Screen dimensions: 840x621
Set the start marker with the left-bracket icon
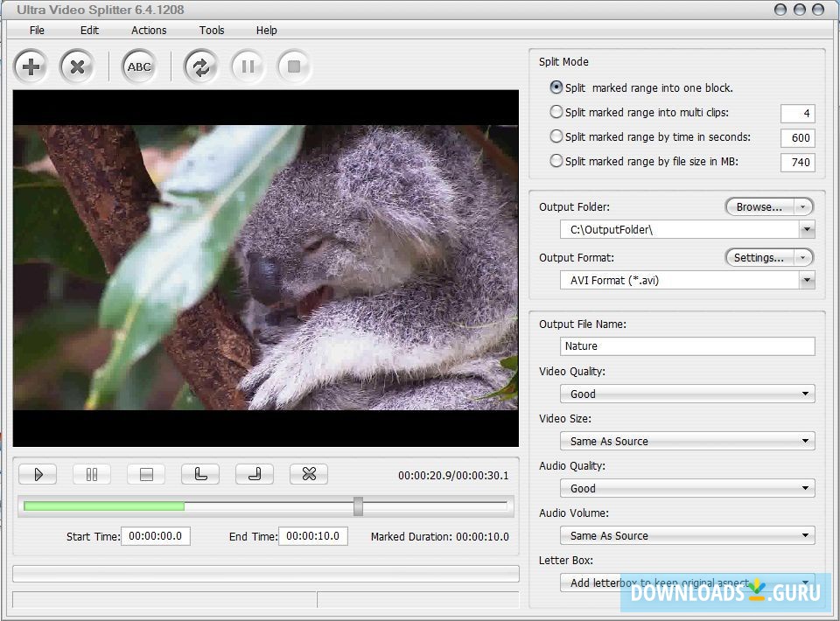(x=199, y=473)
